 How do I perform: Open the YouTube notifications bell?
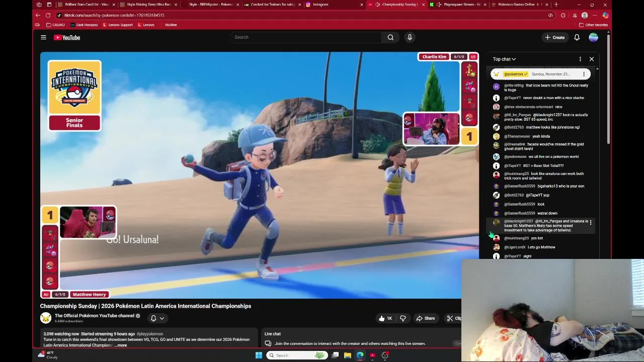point(577,37)
